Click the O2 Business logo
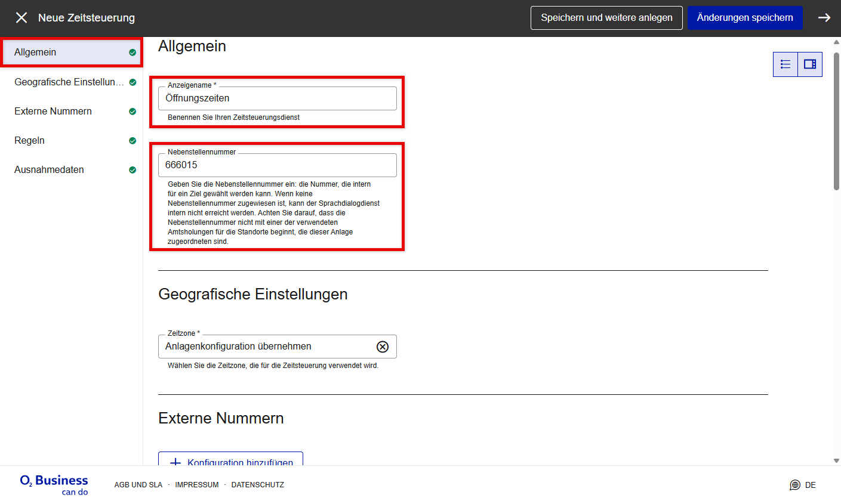 [x=54, y=484]
